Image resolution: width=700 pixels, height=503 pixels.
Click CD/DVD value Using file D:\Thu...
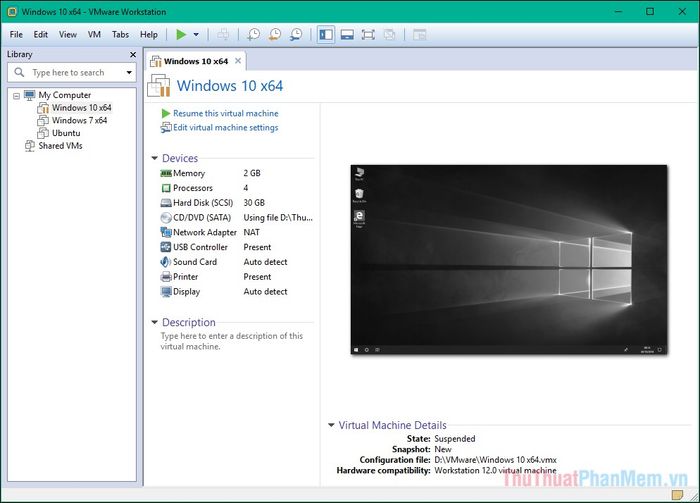tap(278, 217)
